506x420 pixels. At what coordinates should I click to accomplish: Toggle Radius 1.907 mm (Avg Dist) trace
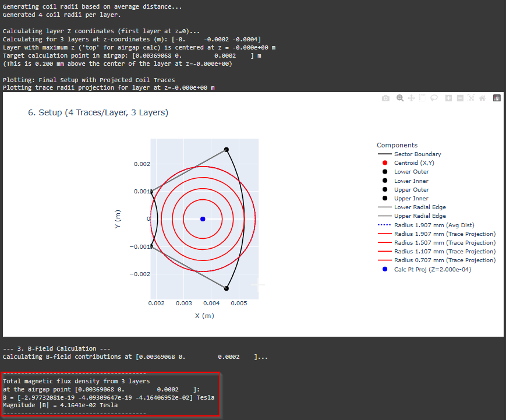pos(426,225)
